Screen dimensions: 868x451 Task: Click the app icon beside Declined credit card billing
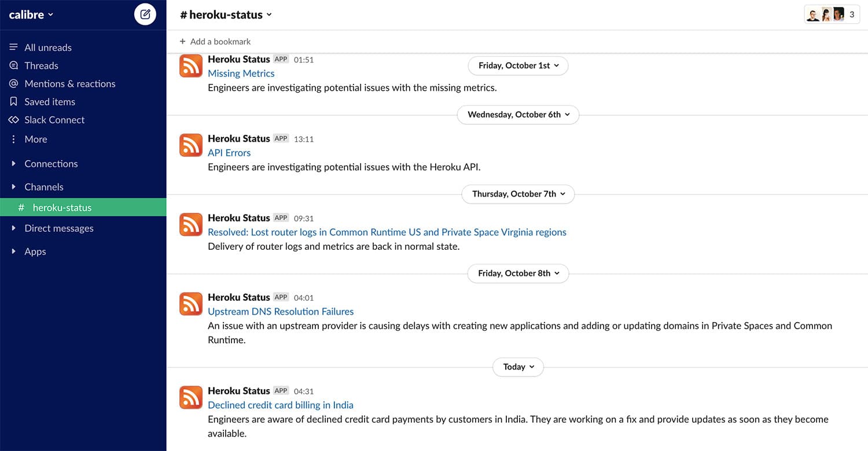pyautogui.click(x=191, y=397)
